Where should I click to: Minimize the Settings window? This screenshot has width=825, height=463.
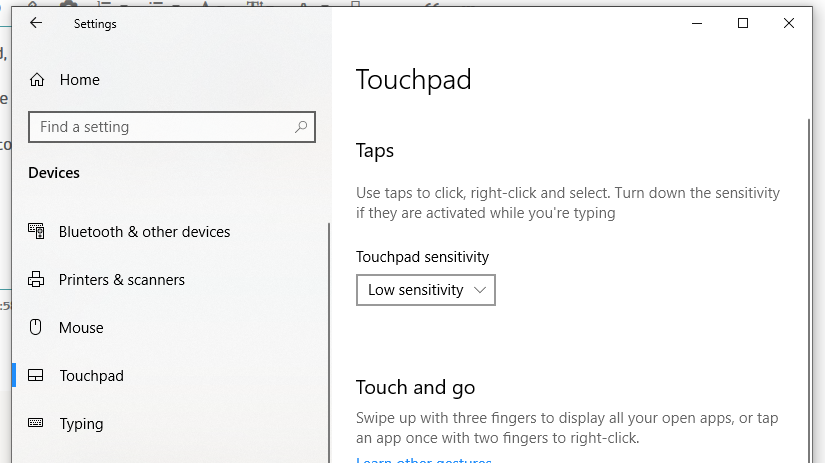[x=696, y=23]
